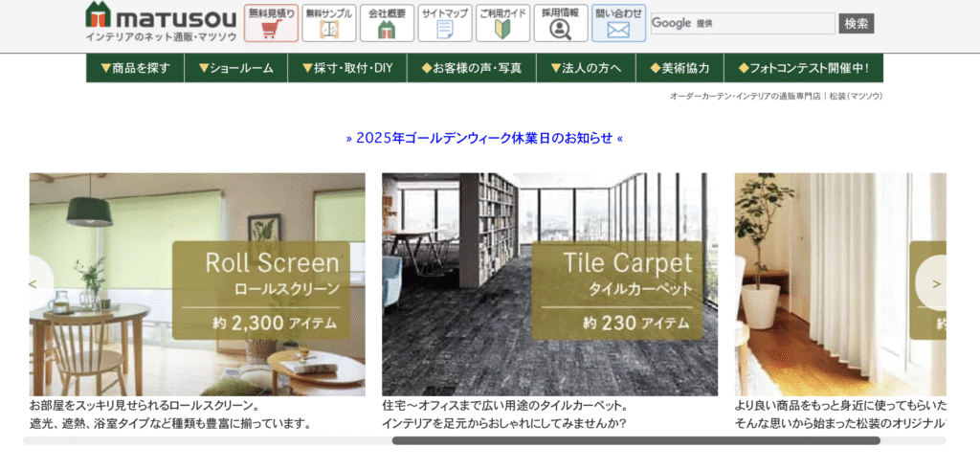This screenshot has height=470, width=980.
Task: Click the Google search input field
Action: [743, 23]
